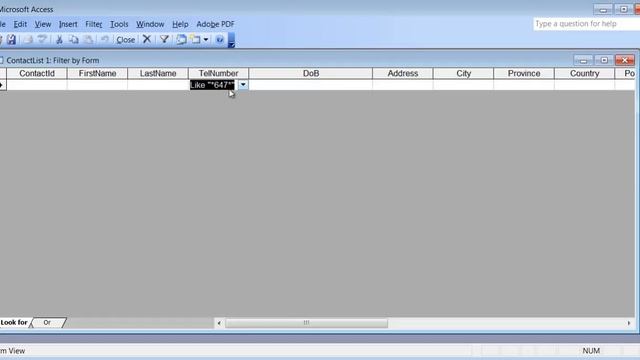Screen dimensions: 640x360
Task: Switch to the Or tab
Action: (47, 322)
